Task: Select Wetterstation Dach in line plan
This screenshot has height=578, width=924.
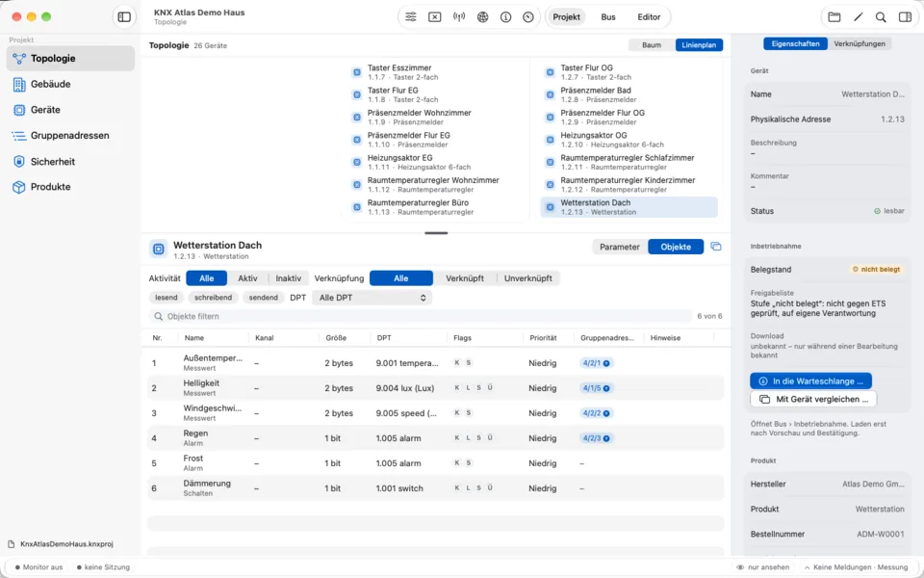Action: coord(629,207)
